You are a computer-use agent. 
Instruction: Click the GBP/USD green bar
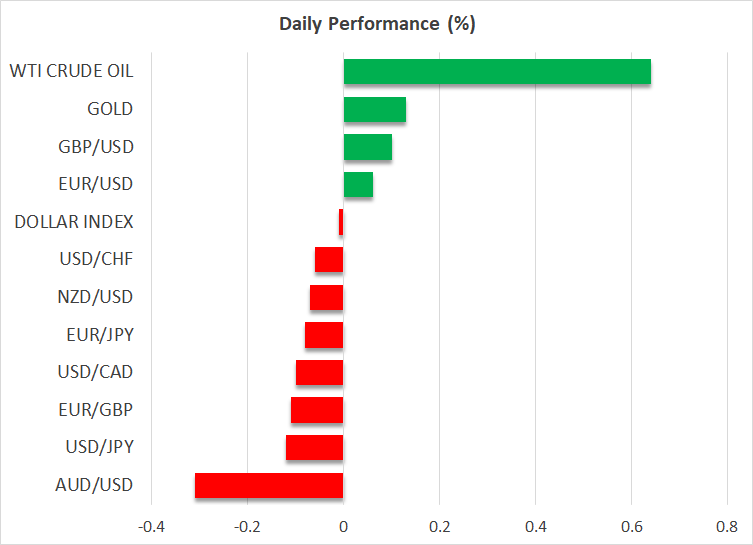[x=367, y=147]
